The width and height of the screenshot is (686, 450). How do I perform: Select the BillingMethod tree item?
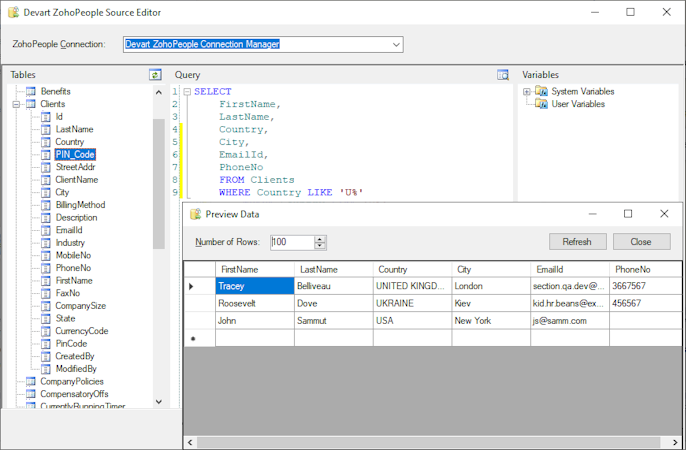click(x=80, y=205)
